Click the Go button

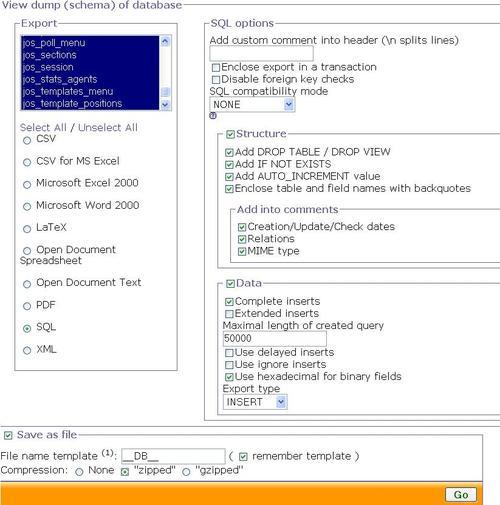[x=461, y=495]
